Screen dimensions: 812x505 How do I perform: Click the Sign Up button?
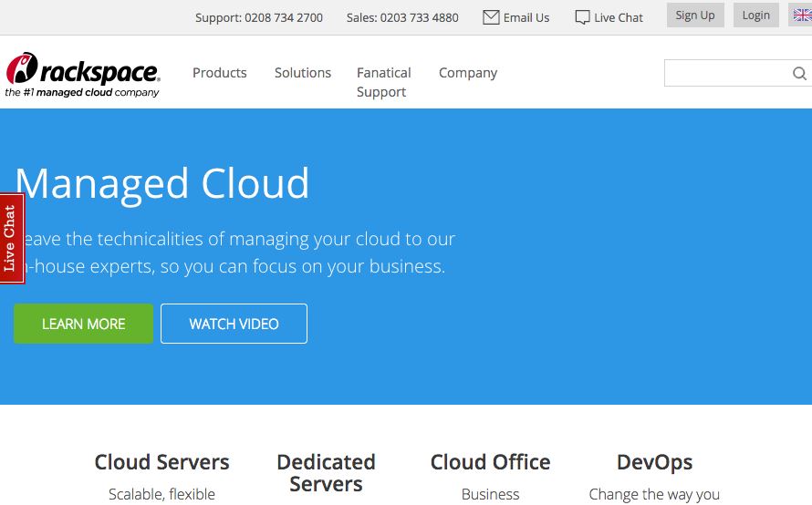click(695, 15)
